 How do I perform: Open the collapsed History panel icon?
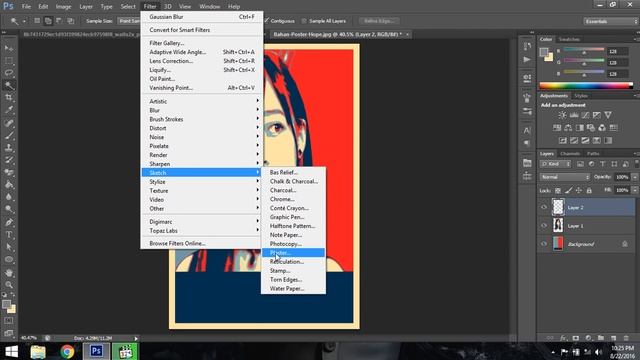527,47
